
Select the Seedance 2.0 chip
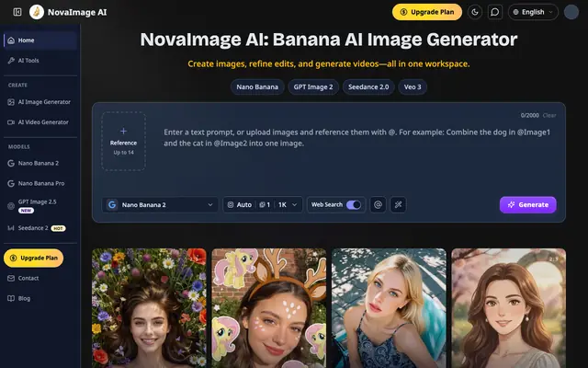[368, 87]
